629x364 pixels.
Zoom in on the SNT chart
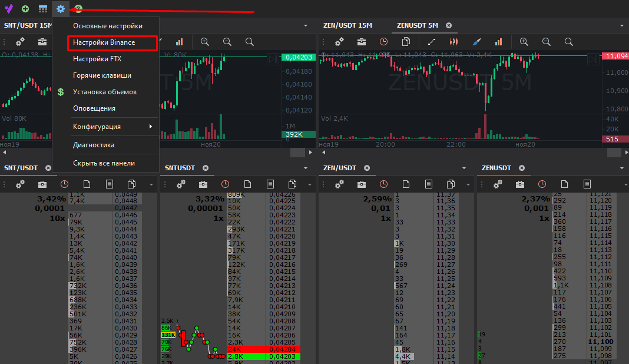[204, 42]
